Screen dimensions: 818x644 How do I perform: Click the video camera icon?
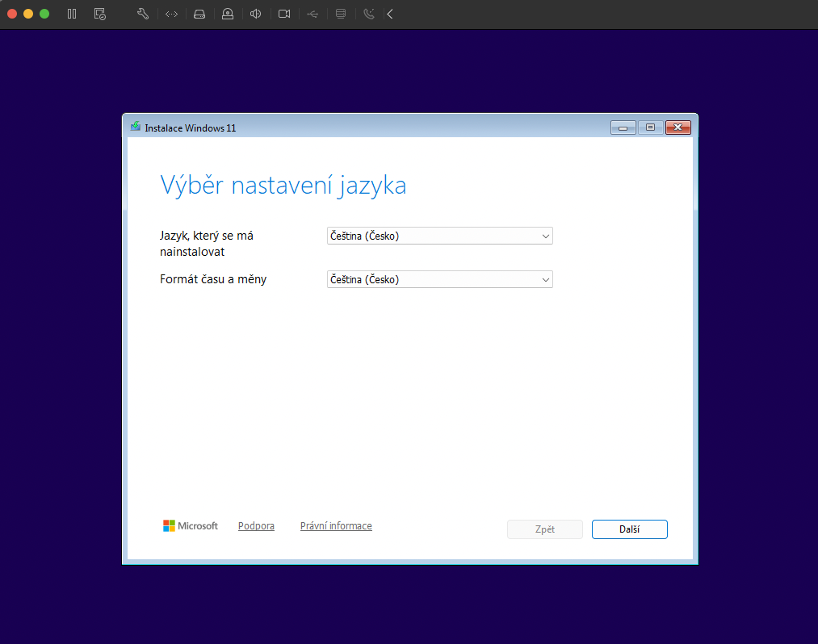284,14
